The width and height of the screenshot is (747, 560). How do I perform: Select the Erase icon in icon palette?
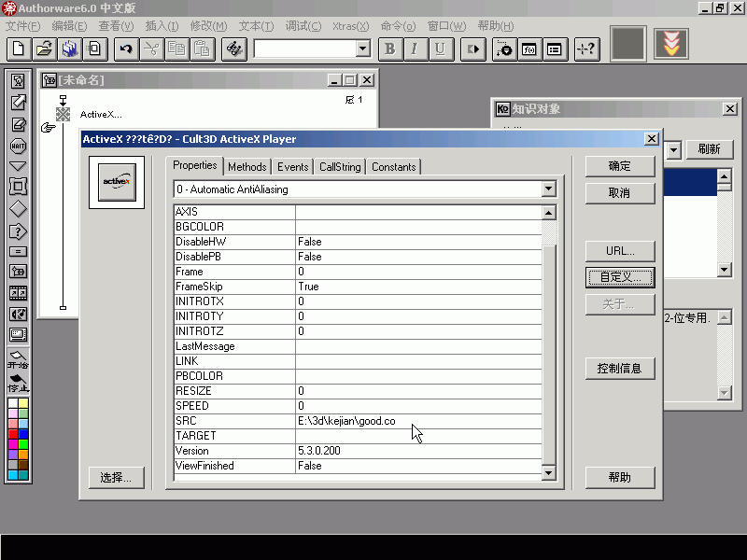point(18,124)
